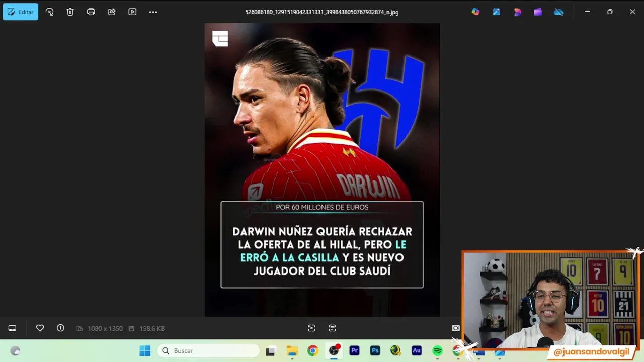The height and width of the screenshot is (362, 644).
Task: Open OBS Studio from the taskbar
Action: [334, 351]
